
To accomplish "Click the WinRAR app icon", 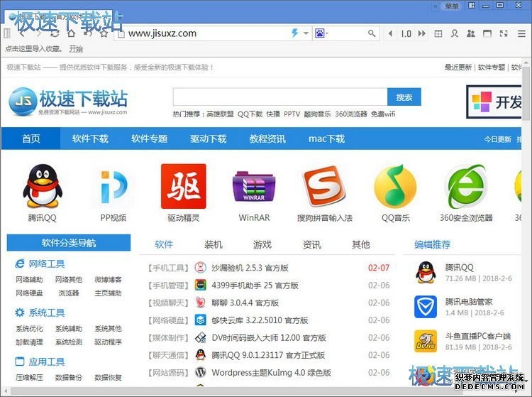I will [254, 187].
